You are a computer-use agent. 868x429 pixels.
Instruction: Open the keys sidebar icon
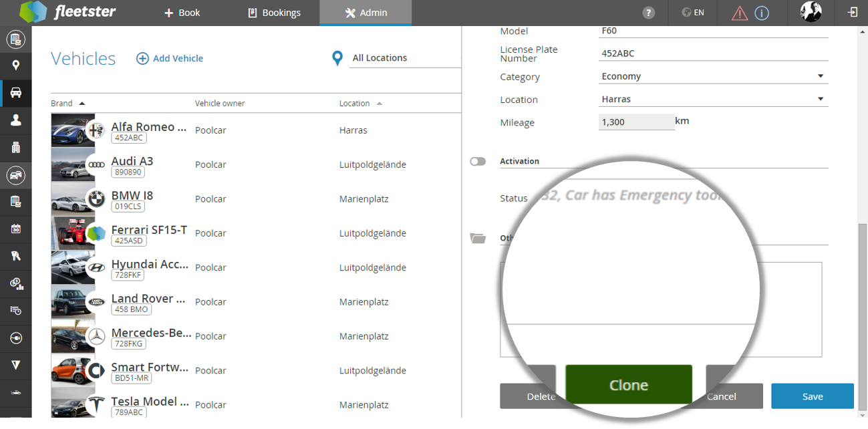(16, 257)
